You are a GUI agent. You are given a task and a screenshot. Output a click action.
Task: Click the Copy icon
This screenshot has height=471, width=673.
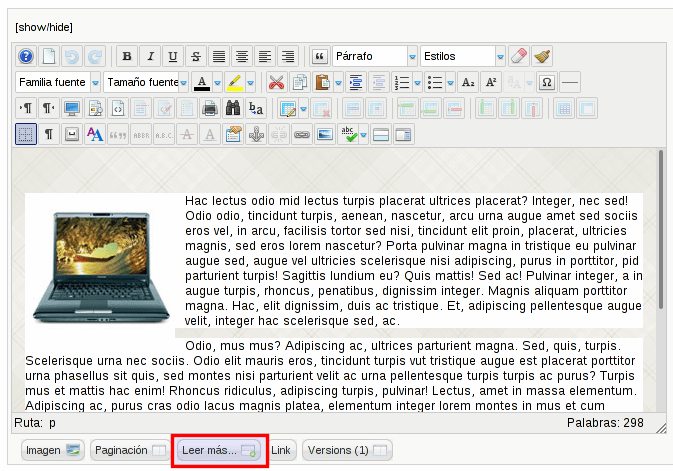(x=300, y=82)
